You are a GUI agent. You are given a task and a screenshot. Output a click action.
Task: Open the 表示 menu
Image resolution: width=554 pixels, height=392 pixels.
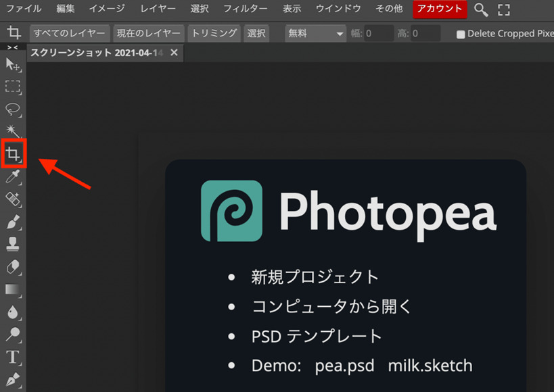(x=292, y=9)
